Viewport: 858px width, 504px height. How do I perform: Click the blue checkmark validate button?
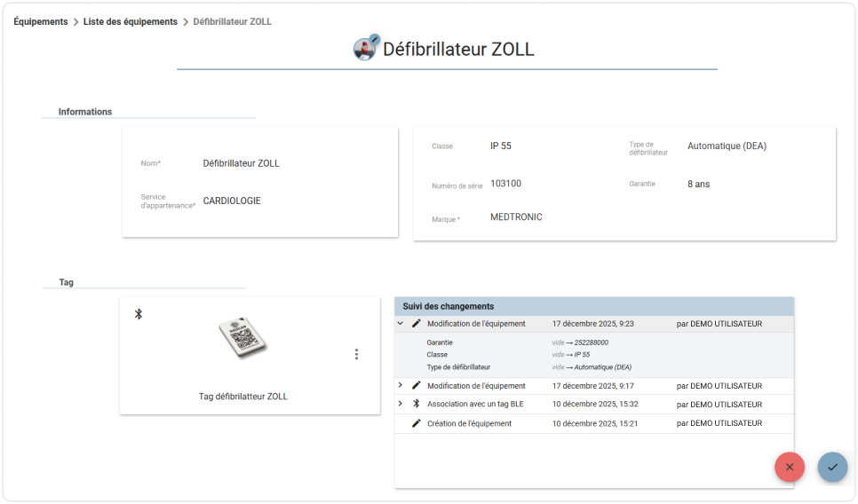pos(832,467)
